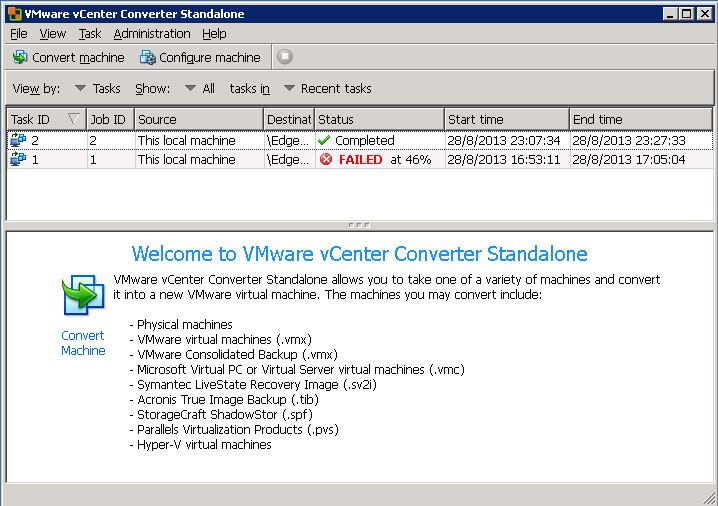Click end time 28/8/2013 17:05:04
Image resolution: width=718 pixels, height=506 pixels.
coord(629,159)
